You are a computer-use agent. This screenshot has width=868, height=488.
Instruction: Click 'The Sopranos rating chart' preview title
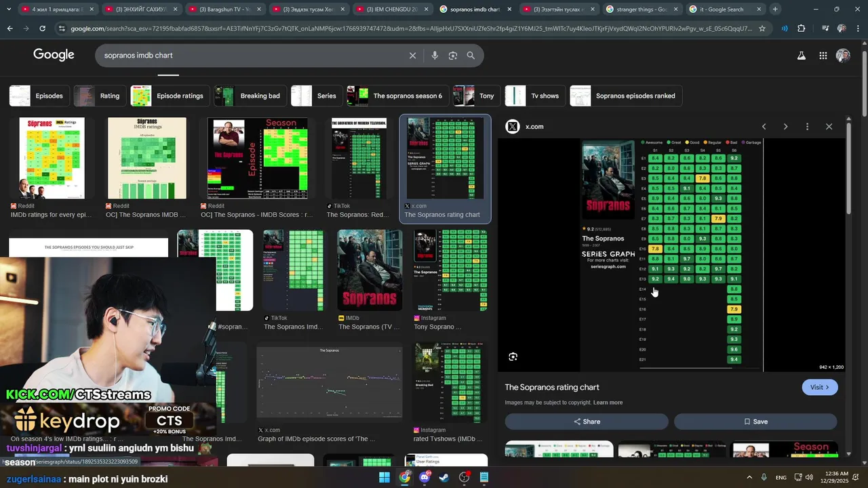click(552, 387)
